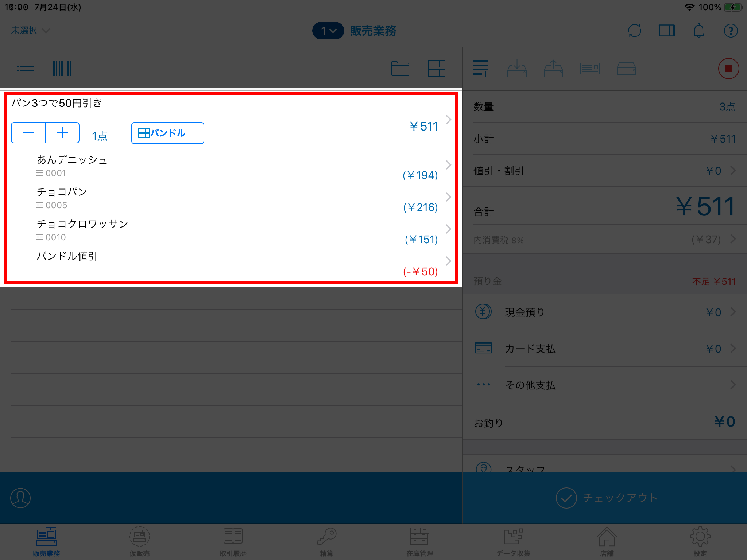Expand the パン3つで50円引き bundle details chevron
This screenshot has height=560, width=747.
click(449, 120)
